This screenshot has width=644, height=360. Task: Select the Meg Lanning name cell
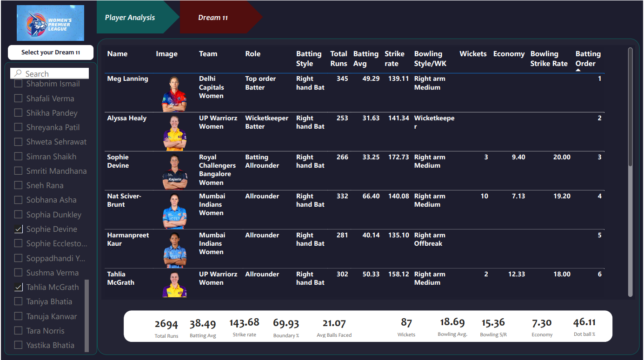[x=128, y=79]
